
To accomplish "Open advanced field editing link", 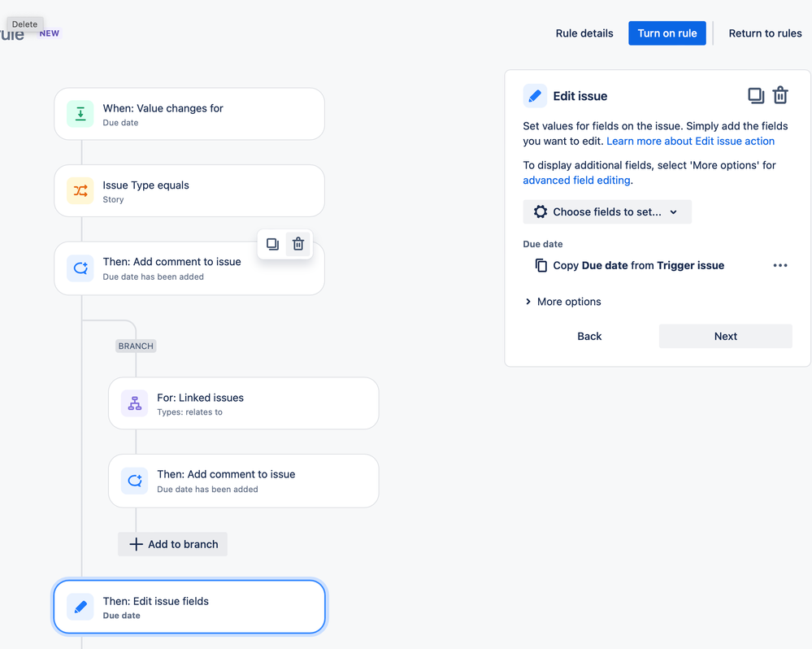I will click(576, 181).
